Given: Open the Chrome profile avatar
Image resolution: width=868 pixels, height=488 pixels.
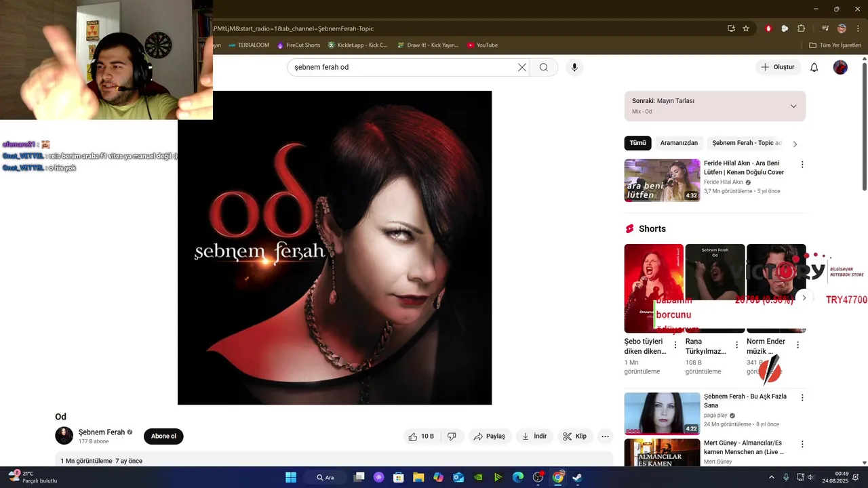Looking at the screenshot, I should (842, 28).
